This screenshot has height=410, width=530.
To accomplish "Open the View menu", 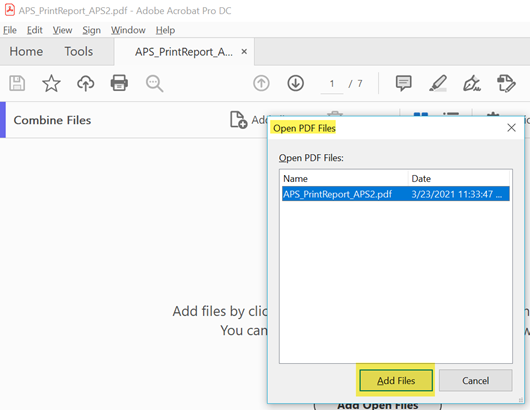I will pos(62,30).
